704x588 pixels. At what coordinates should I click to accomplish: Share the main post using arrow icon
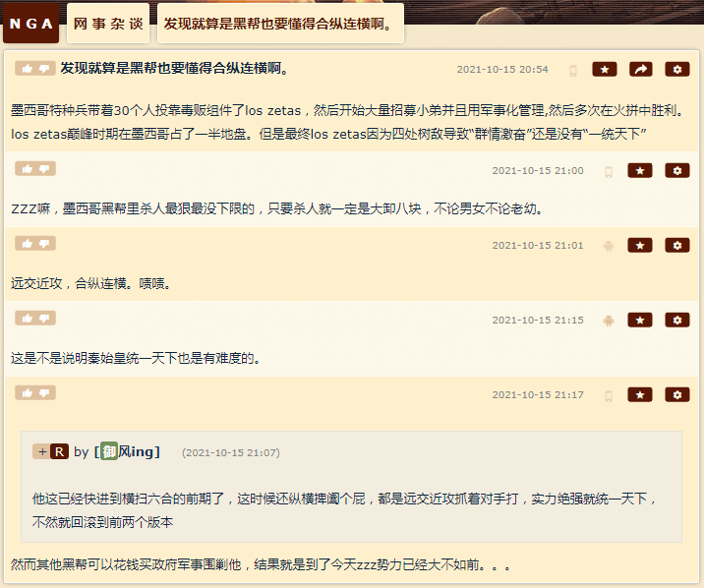(x=641, y=69)
